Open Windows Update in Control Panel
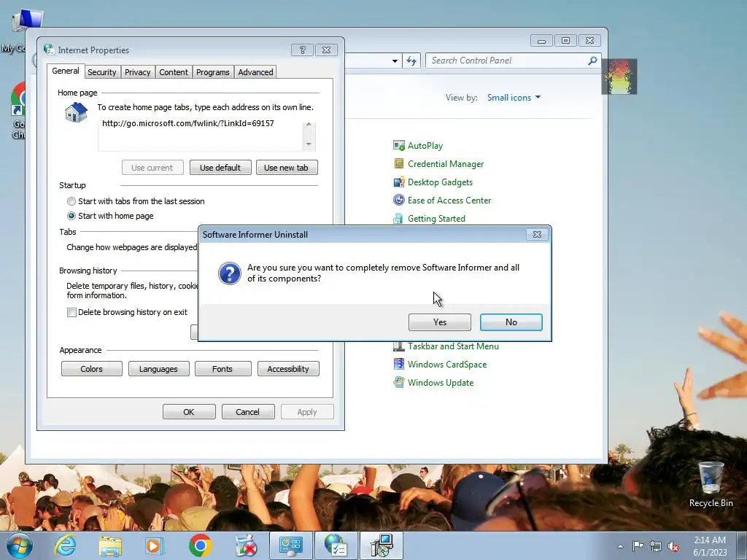The width and height of the screenshot is (747, 560). point(440,383)
